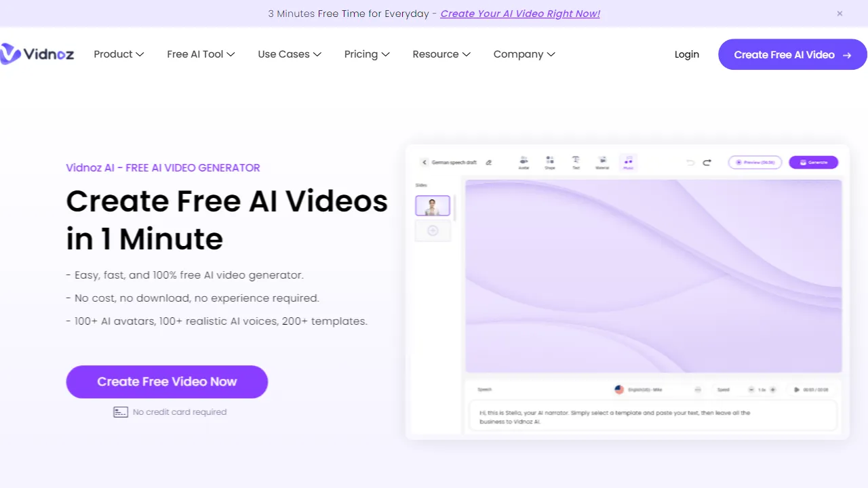Click the 'Vidnoz AI - FREE AI VIDEO GENERATOR' text

coord(163,168)
